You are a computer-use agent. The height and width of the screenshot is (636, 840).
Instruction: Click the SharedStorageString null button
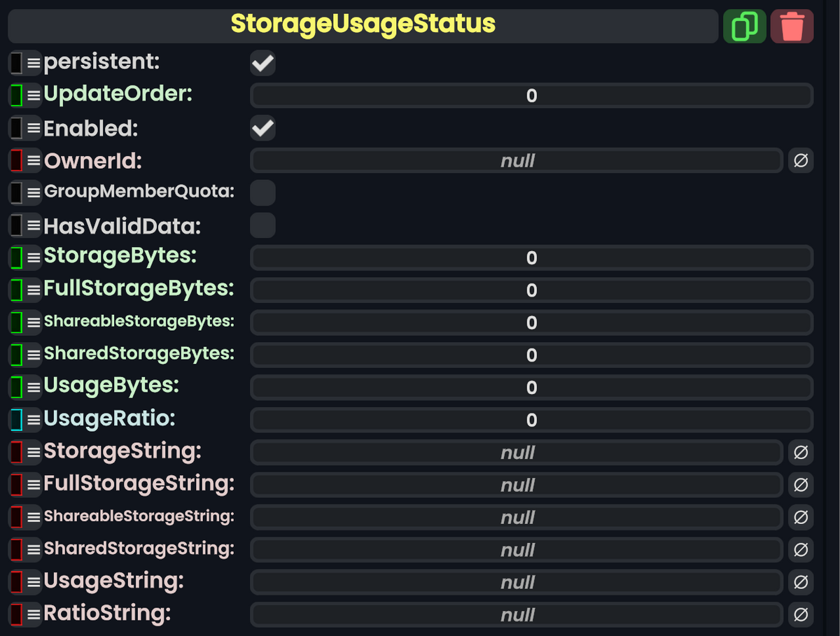[801, 549]
